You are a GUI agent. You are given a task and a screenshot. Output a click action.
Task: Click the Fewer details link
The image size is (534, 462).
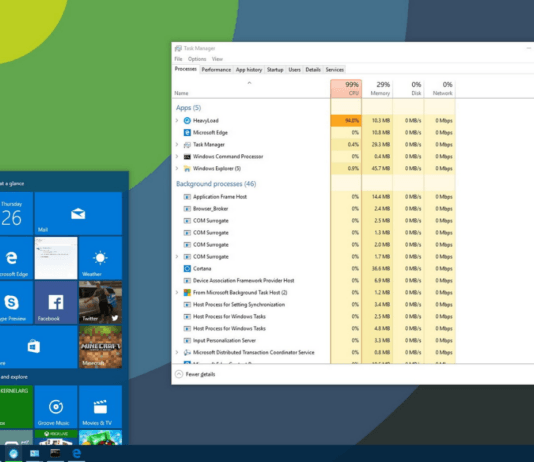pyautogui.click(x=200, y=374)
